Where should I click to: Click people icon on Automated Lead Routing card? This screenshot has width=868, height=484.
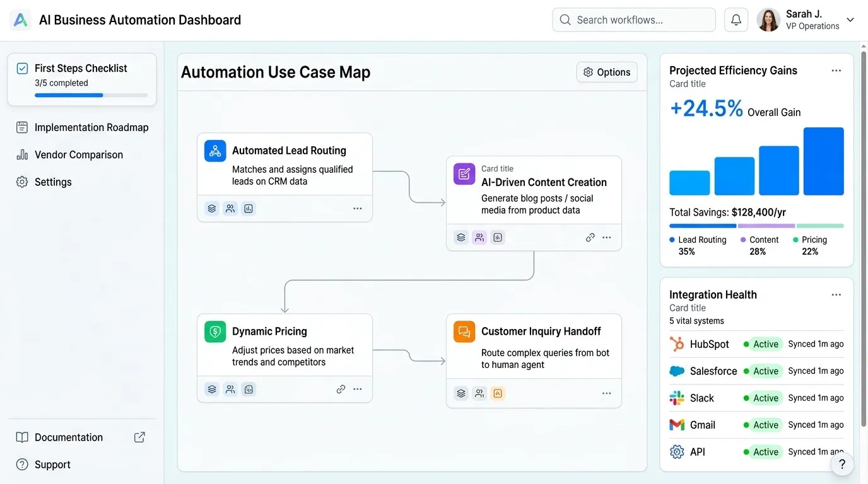click(230, 209)
